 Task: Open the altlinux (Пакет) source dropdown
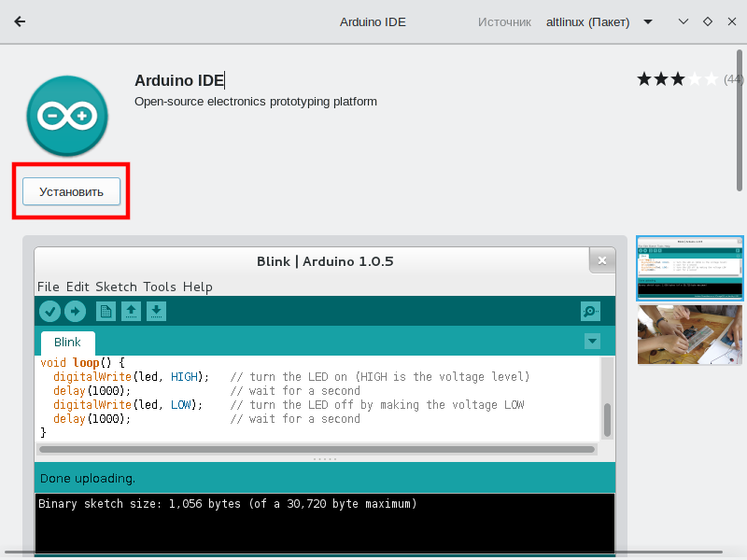tap(599, 21)
